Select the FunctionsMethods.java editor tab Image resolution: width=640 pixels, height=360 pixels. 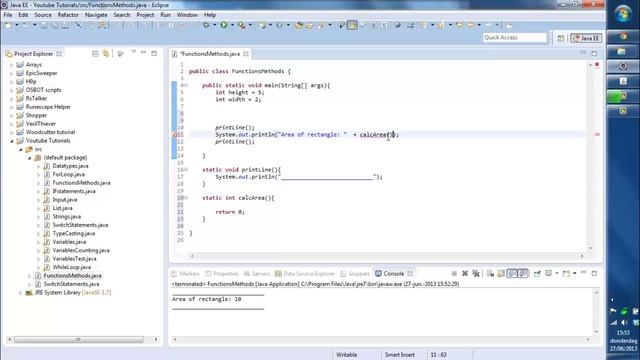pyautogui.click(x=210, y=54)
